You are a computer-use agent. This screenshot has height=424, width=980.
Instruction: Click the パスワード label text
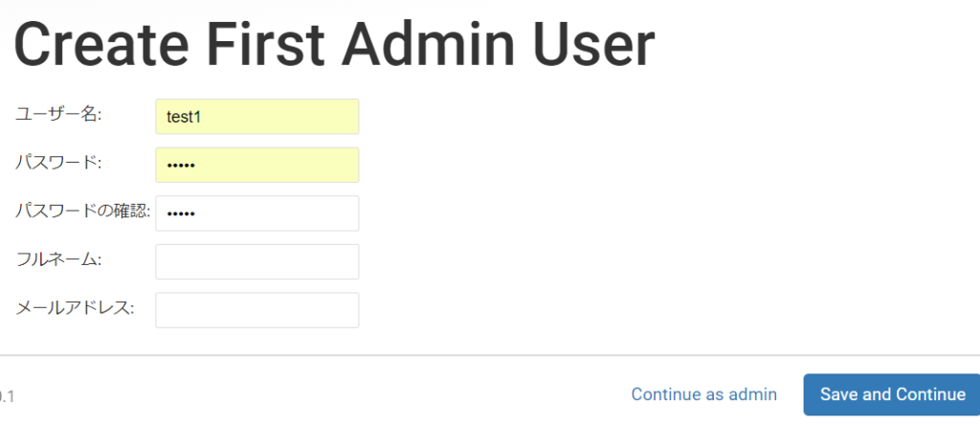pos(58,163)
